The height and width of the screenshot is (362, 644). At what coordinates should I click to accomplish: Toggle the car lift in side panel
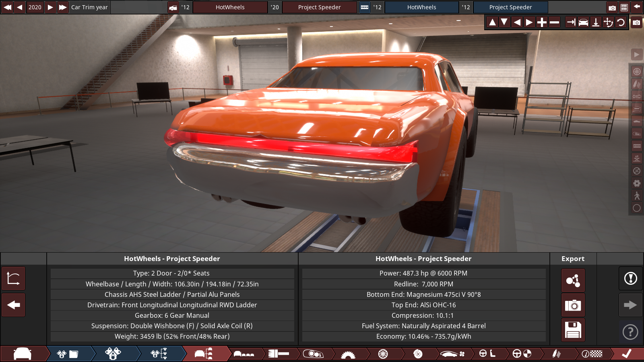point(637,158)
